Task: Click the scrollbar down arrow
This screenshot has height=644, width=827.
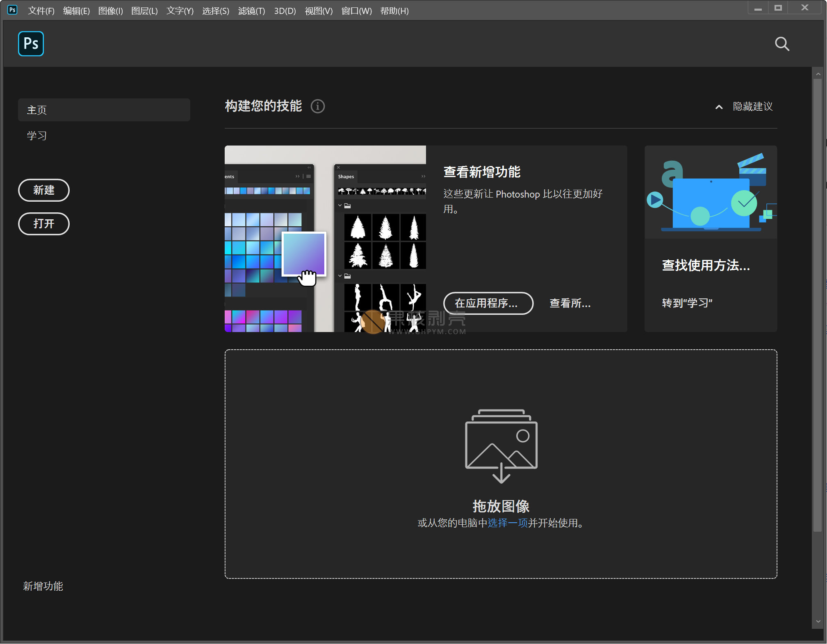Action: (818, 621)
